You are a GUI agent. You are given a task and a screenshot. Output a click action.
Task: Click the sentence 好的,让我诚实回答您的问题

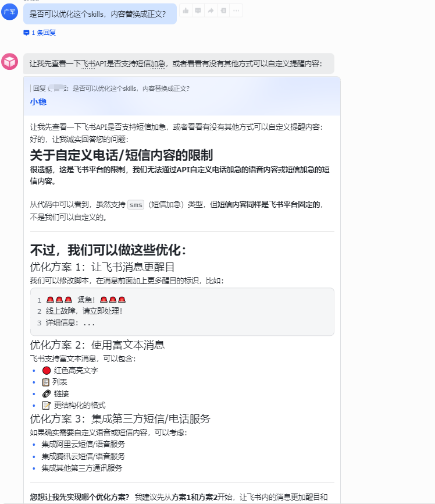79,139
